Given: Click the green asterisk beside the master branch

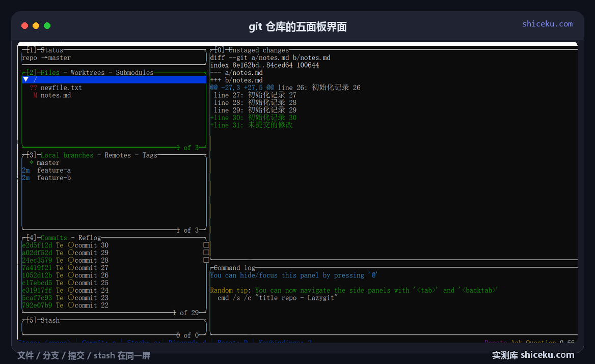Looking at the screenshot, I should point(31,163).
